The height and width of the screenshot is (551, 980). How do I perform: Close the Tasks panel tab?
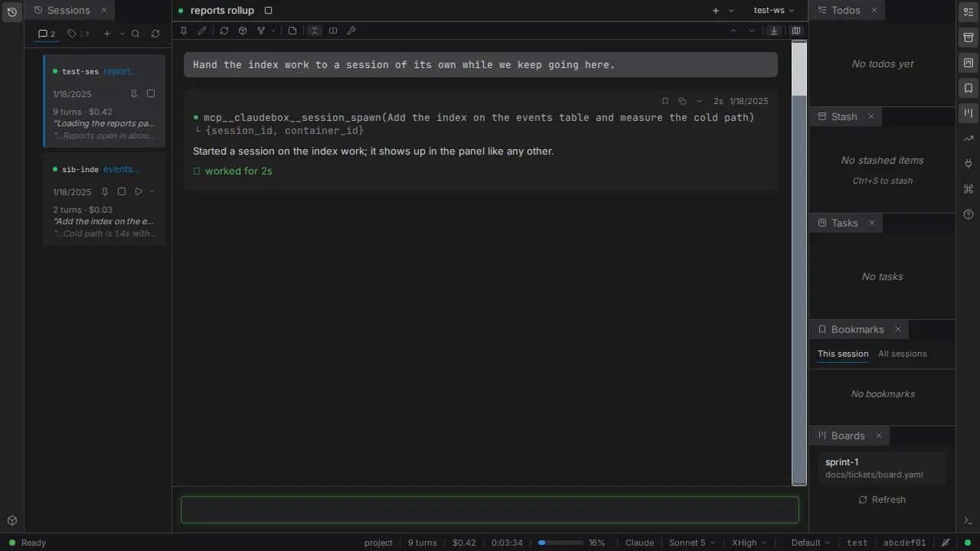tap(872, 223)
